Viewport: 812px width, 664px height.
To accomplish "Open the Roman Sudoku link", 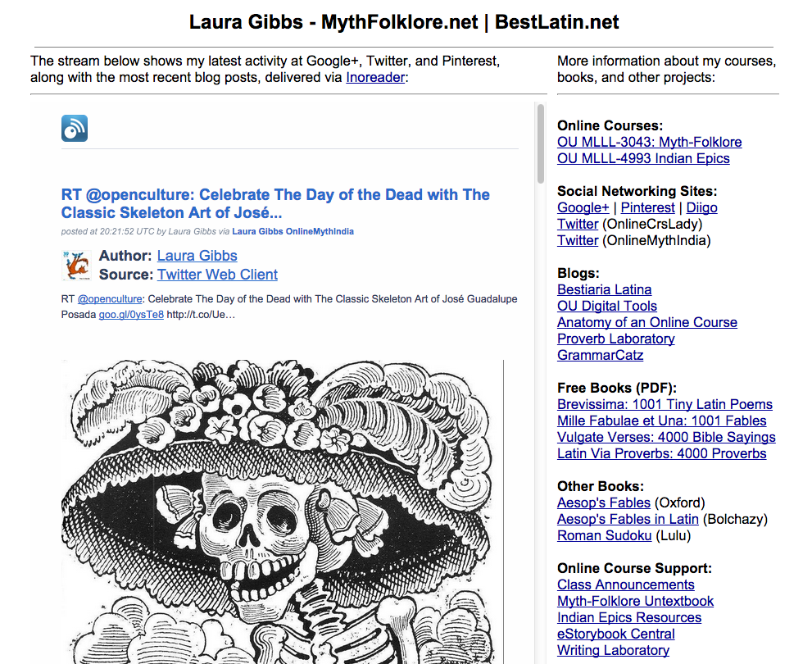I will (605, 535).
